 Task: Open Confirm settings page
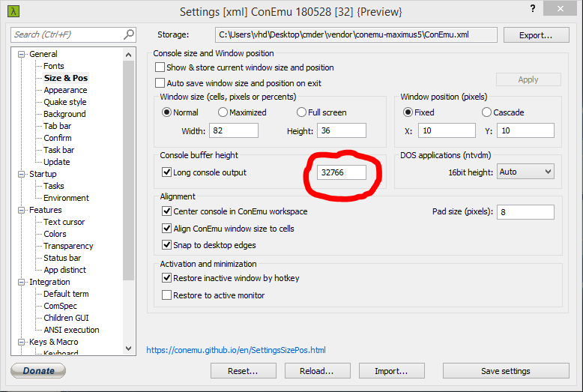[58, 138]
